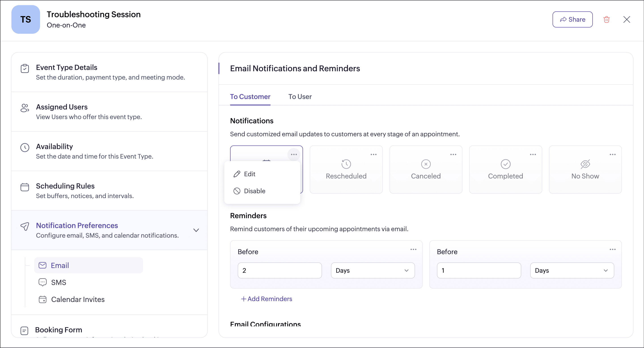The height and width of the screenshot is (348, 644).
Task: Click the TS event avatar badge
Action: (25, 19)
